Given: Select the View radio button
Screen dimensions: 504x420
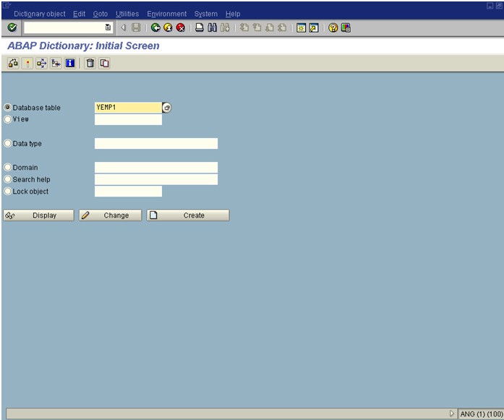Looking at the screenshot, I should [8, 119].
